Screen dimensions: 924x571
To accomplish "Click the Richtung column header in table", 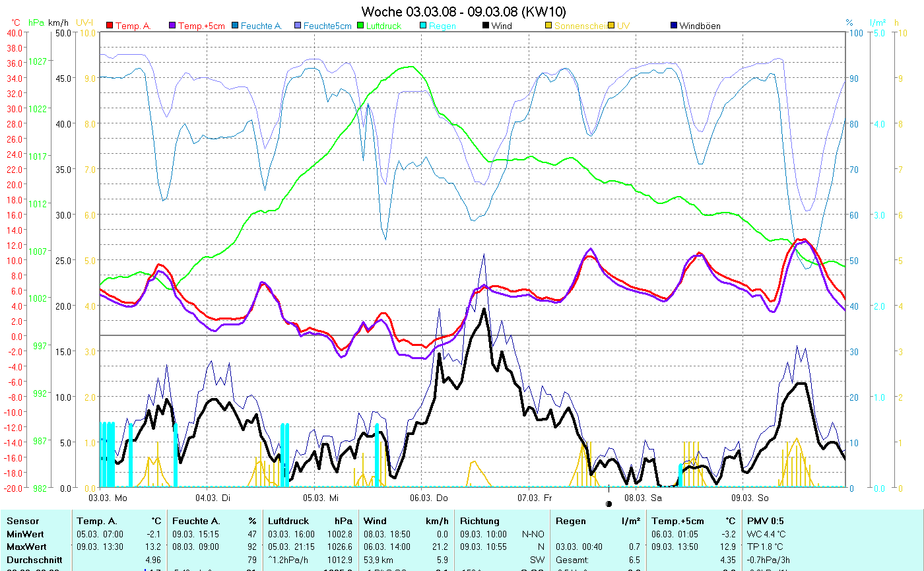I will (x=480, y=521).
